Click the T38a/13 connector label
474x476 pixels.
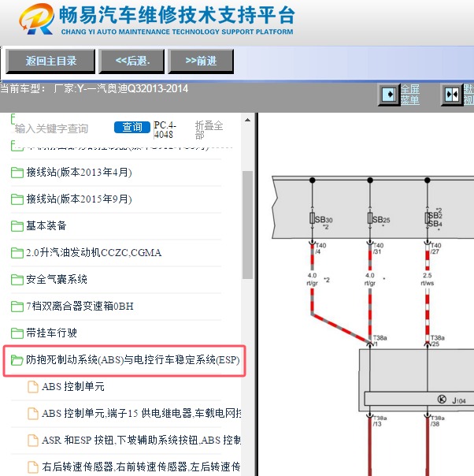pos(380,421)
